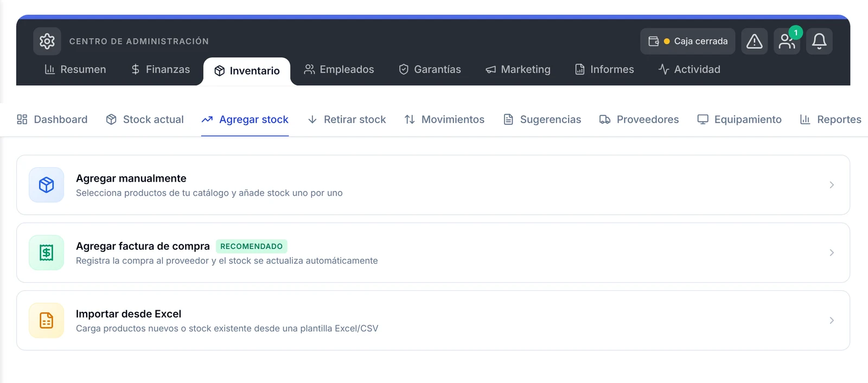The image size is (868, 383).
Task: Switch to the Finanzas tab
Action: point(161,69)
